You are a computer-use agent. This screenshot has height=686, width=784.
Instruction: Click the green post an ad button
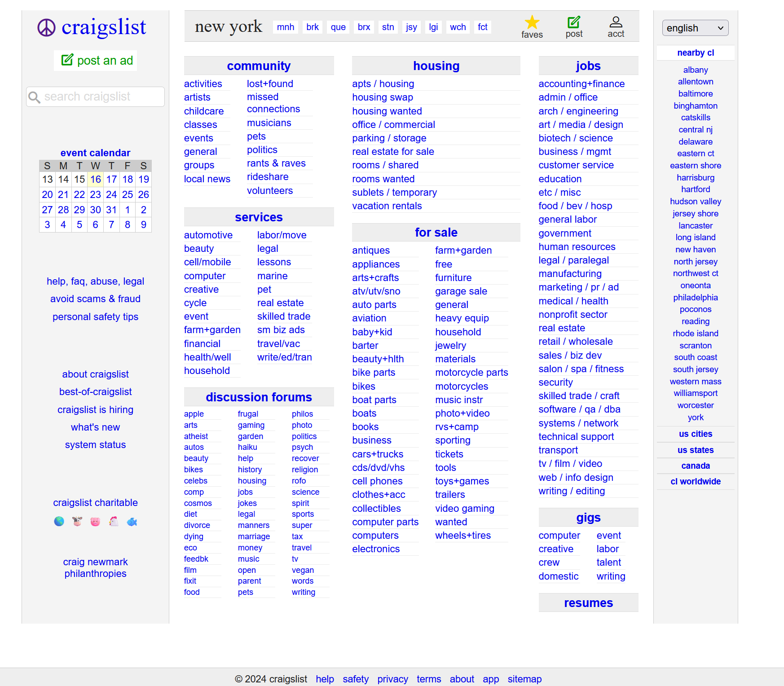click(96, 60)
